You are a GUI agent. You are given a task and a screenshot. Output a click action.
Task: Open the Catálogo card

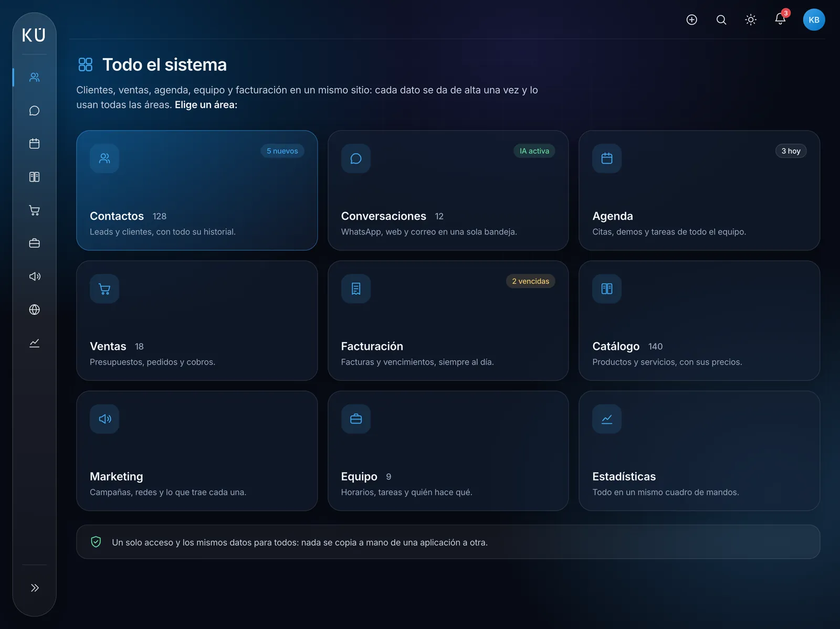tap(699, 321)
